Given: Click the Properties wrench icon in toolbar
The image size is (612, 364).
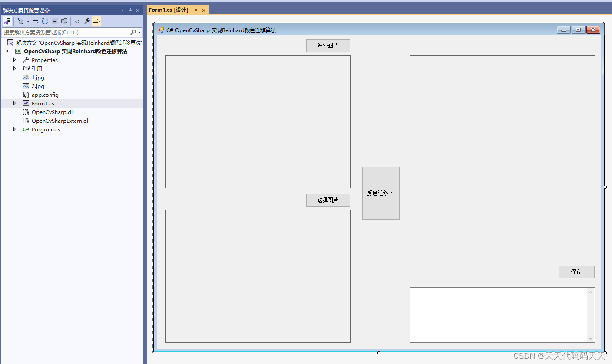Looking at the screenshot, I should point(87,21).
